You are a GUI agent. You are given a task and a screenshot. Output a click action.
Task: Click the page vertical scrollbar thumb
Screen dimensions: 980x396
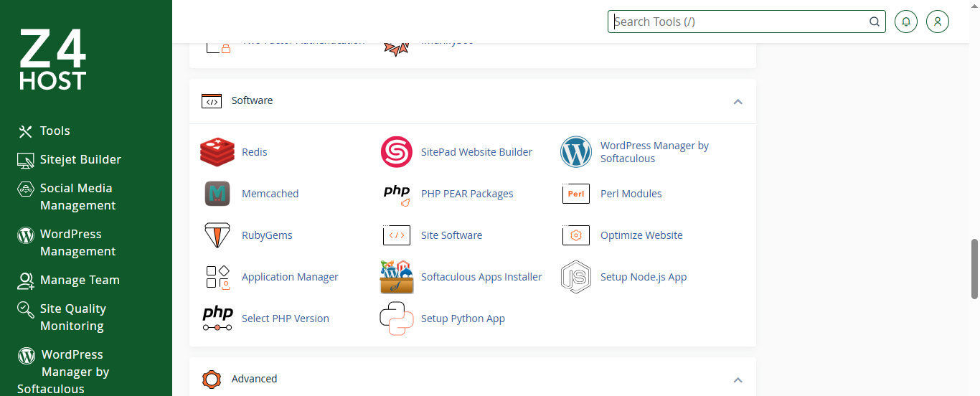pyautogui.click(x=974, y=269)
